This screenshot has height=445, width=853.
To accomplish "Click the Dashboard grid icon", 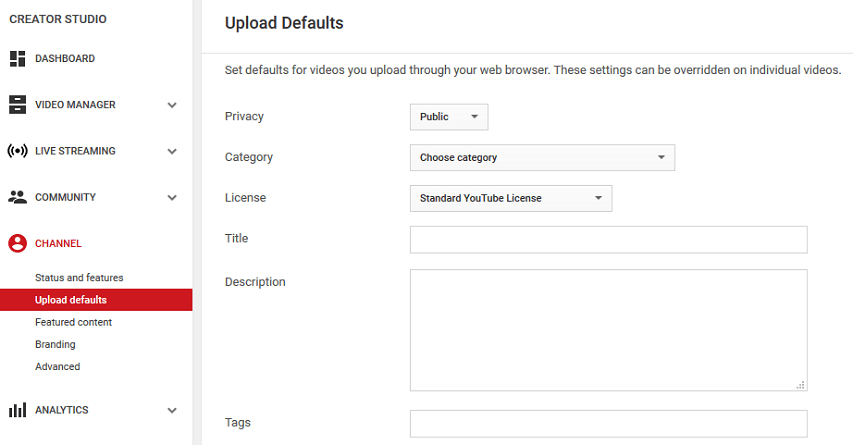I will point(17,58).
